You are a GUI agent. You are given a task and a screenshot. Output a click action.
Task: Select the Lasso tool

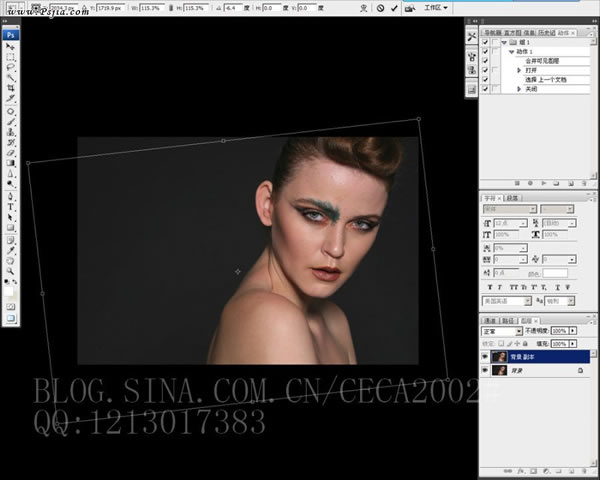click(10, 67)
